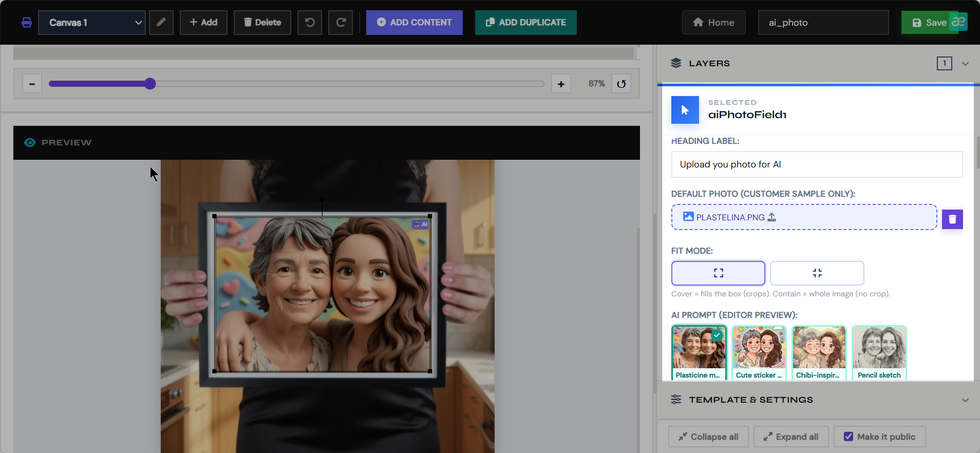Click the Add canvas button

point(203,23)
